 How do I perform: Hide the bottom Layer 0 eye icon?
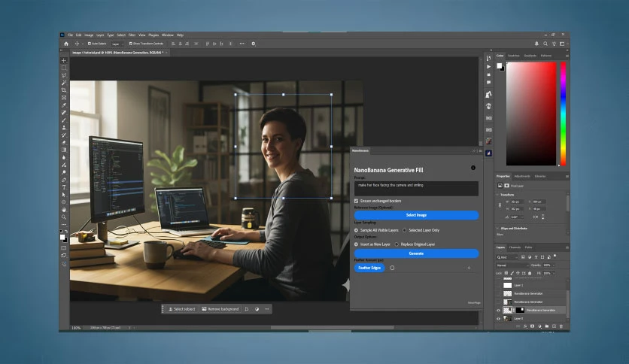[x=499, y=319]
